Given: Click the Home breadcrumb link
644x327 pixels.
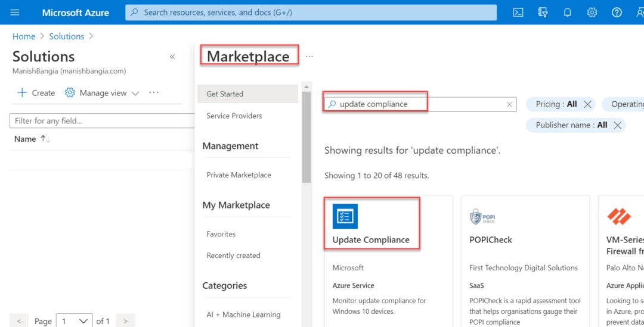Looking at the screenshot, I should point(24,36).
